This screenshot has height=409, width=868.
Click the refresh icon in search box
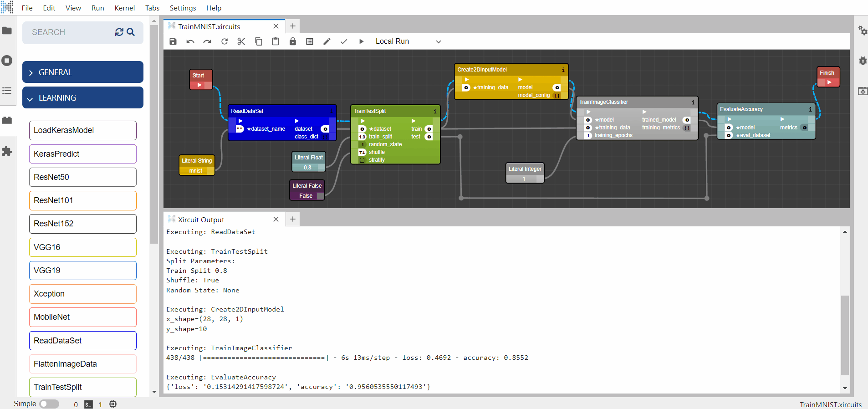119,32
